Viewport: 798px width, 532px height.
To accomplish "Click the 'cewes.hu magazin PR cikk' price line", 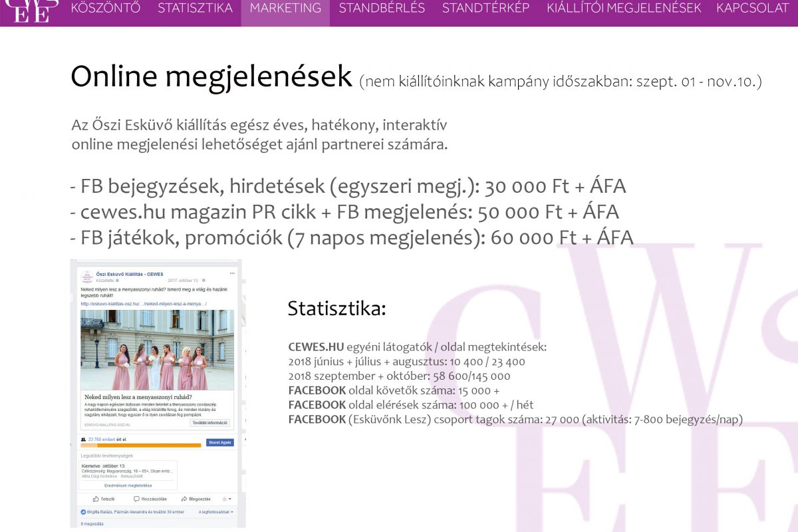I will click(x=344, y=211).
